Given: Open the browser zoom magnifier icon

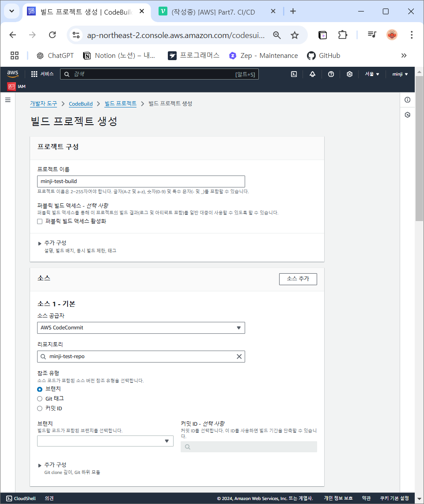Looking at the screenshot, I should 277,35.
